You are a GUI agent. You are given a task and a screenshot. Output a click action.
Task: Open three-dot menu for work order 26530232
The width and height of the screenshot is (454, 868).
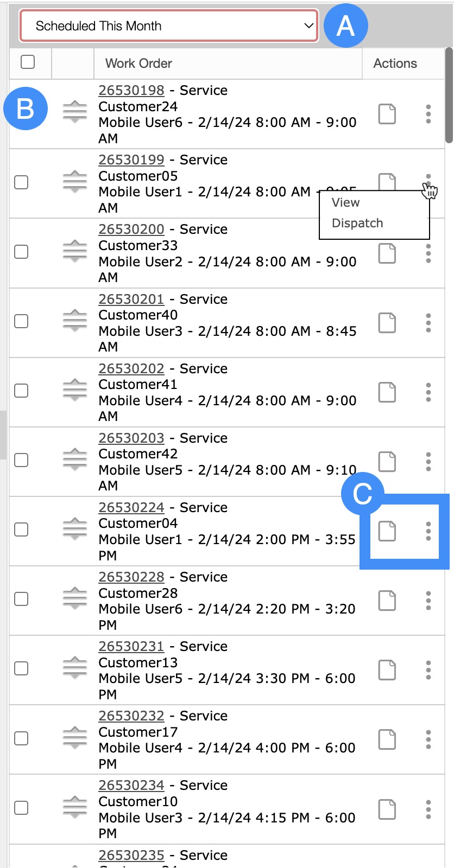point(428,739)
